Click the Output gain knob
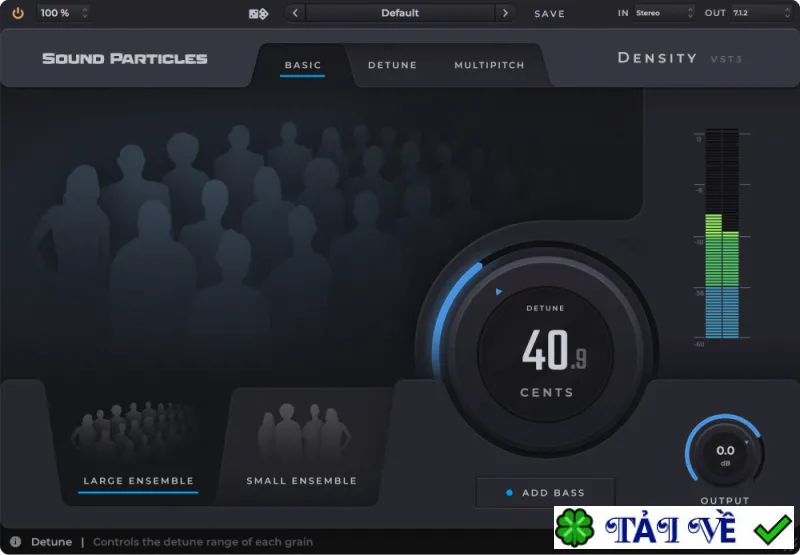Screen dimensions: 800x555 click(x=724, y=453)
